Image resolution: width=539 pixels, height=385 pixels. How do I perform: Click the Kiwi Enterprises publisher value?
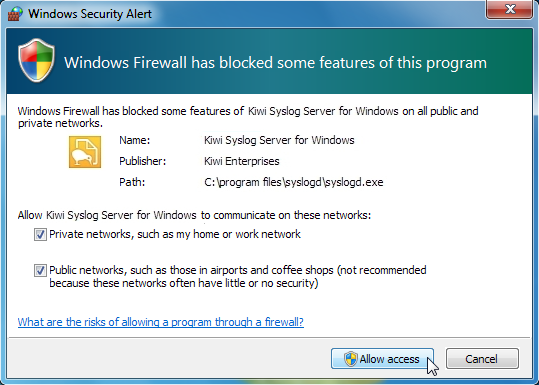point(242,161)
